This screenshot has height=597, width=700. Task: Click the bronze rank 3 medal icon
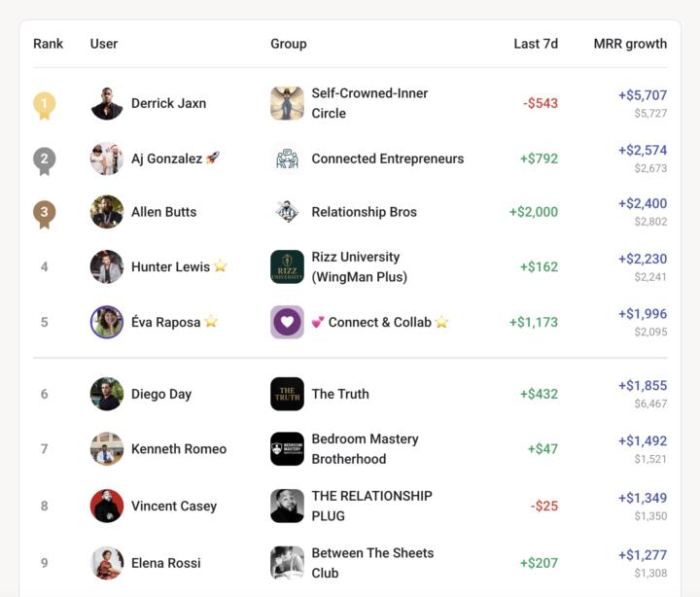44,213
